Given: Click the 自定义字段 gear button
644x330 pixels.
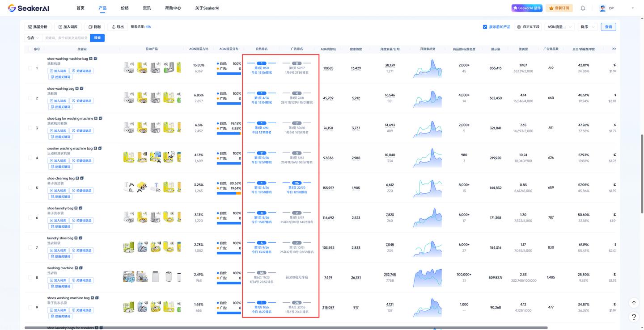Looking at the screenshot, I should click(528, 27).
